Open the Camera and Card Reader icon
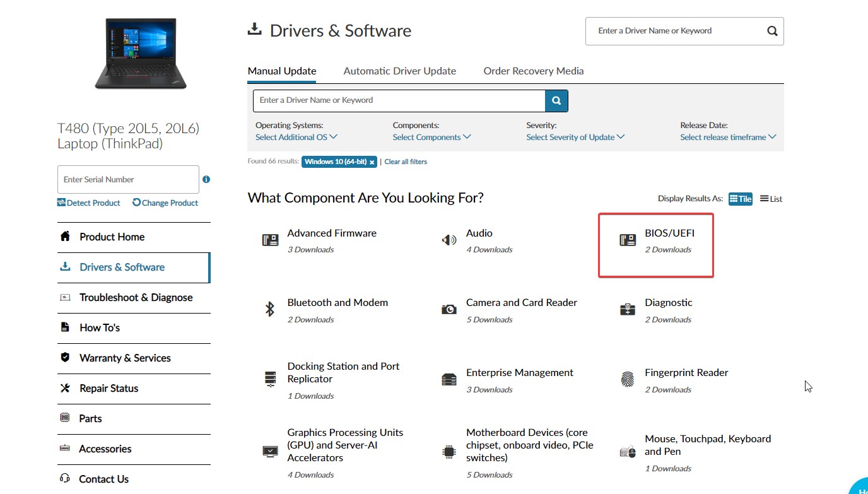Viewport: 868px width, 494px height. tap(449, 309)
